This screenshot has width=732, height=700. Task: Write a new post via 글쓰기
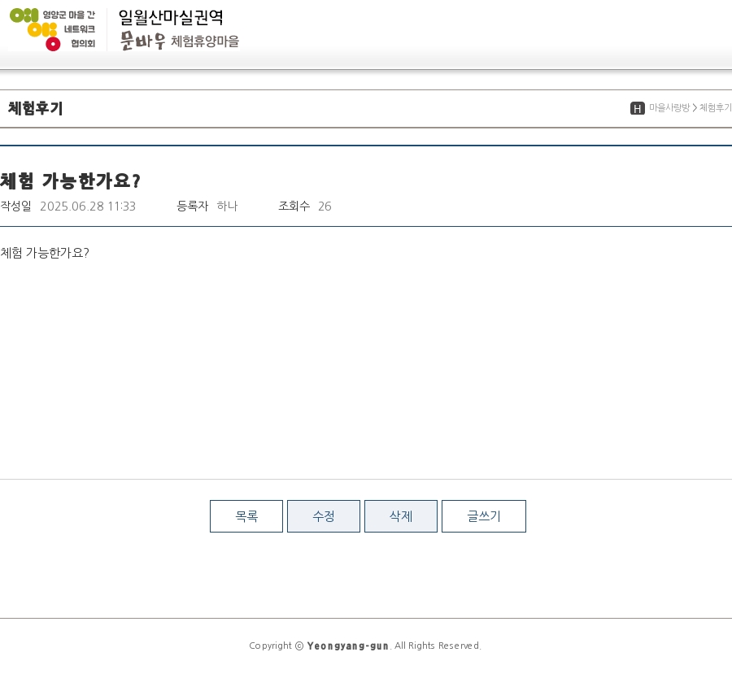coord(484,516)
